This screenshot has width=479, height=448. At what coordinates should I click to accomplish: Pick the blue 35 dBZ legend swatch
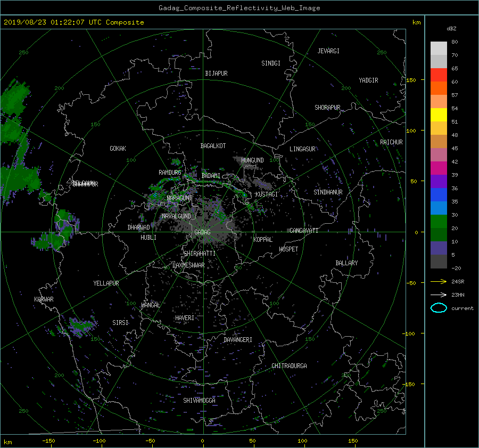[x=439, y=195]
